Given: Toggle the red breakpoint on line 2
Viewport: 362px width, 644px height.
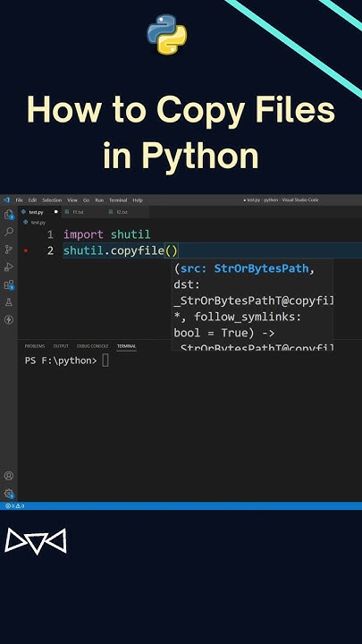Looking at the screenshot, I should (x=26, y=250).
